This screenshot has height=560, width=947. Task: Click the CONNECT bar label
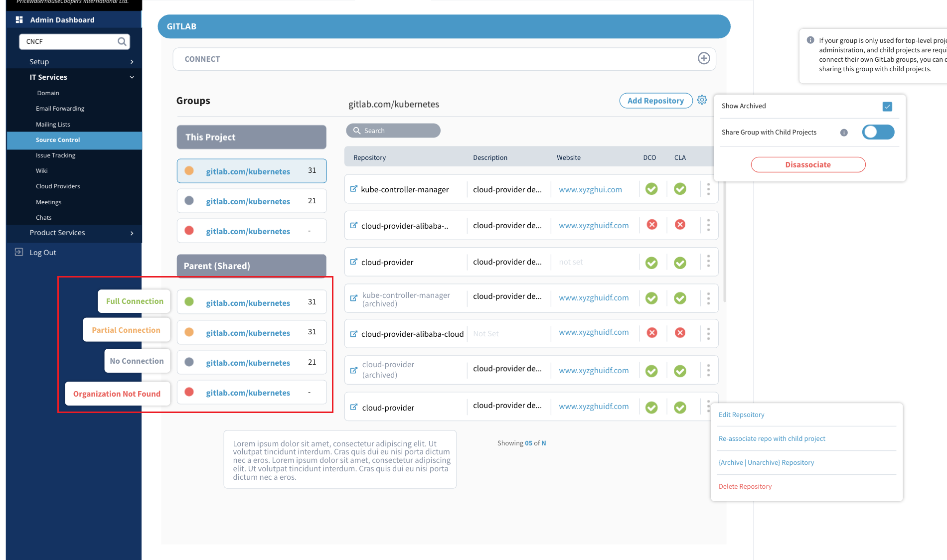(x=202, y=59)
